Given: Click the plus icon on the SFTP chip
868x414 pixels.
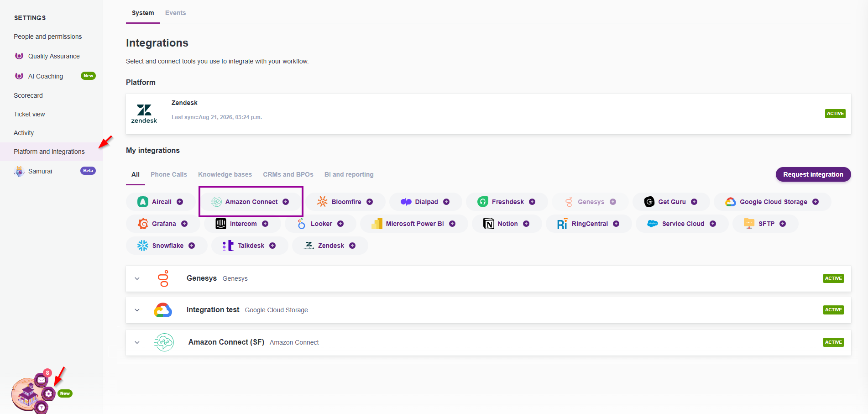Looking at the screenshot, I should click(783, 224).
